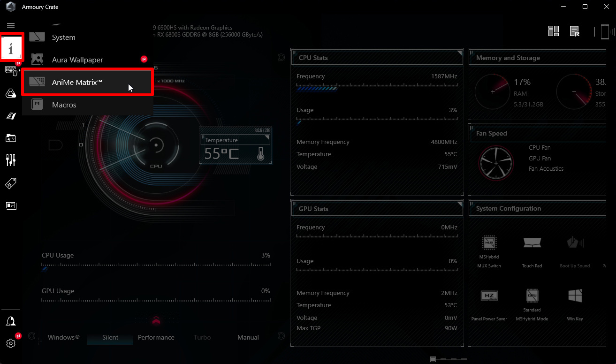Viewport: 616px width, 364px height.
Task: Select Aura Wallpaper in the flyout
Action: click(x=88, y=60)
